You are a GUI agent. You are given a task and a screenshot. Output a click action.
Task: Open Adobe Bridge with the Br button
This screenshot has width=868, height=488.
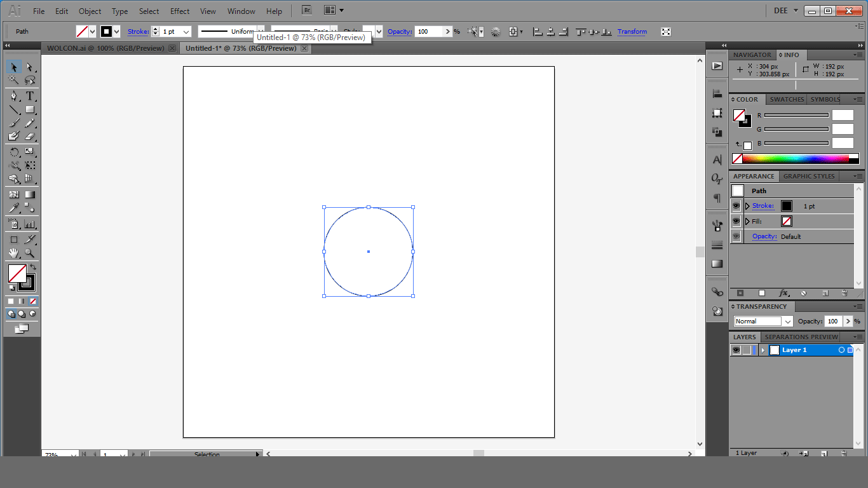point(307,10)
